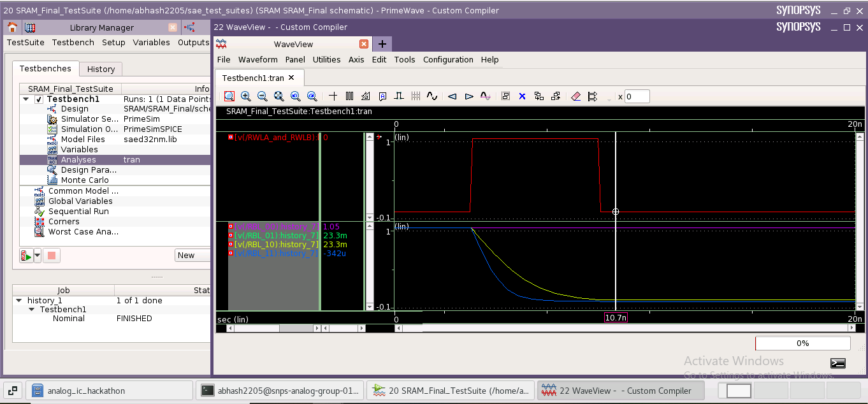Select the add cursor crosshair tool
Viewport: 868px width, 404px height.
click(333, 96)
